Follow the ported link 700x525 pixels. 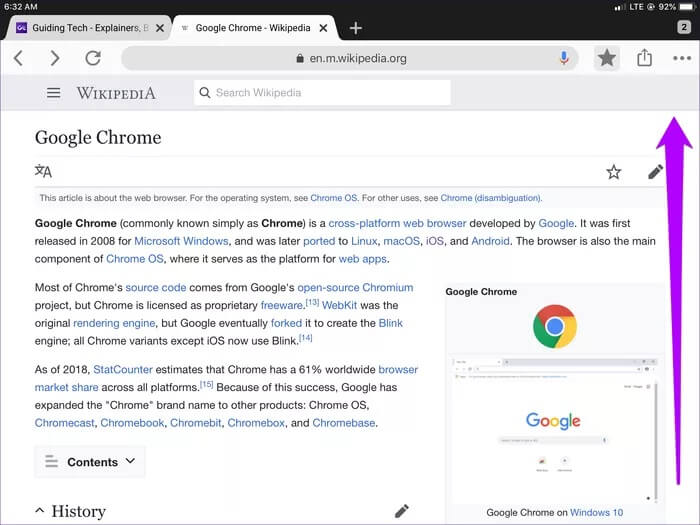pos(319,241)
